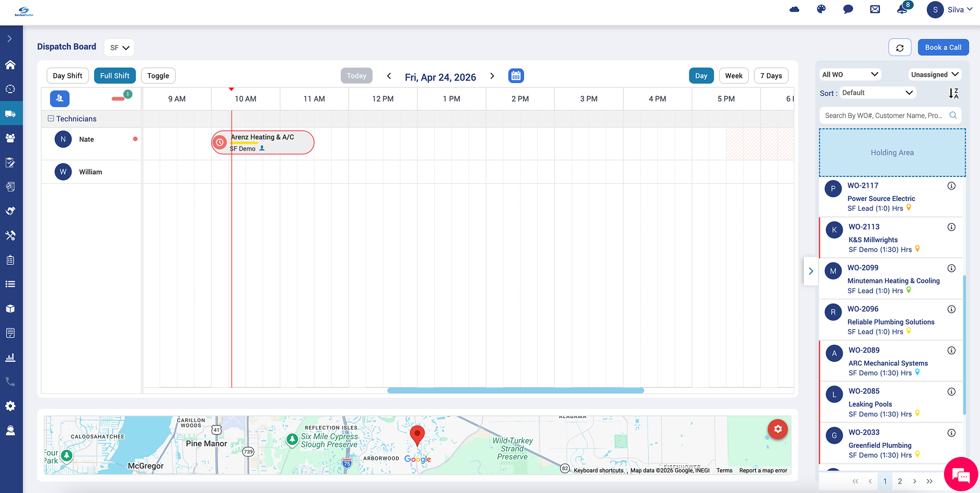Open the live chat widget

point(961,474)
